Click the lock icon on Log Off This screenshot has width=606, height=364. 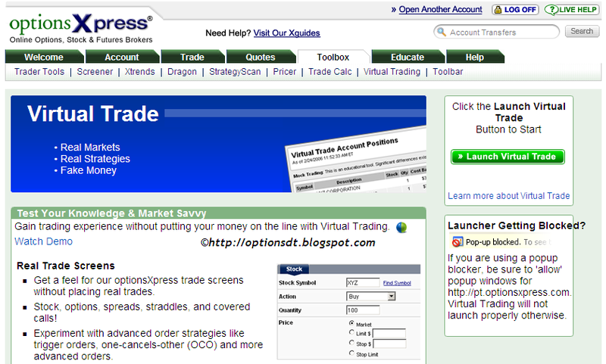tap(498, 10)
